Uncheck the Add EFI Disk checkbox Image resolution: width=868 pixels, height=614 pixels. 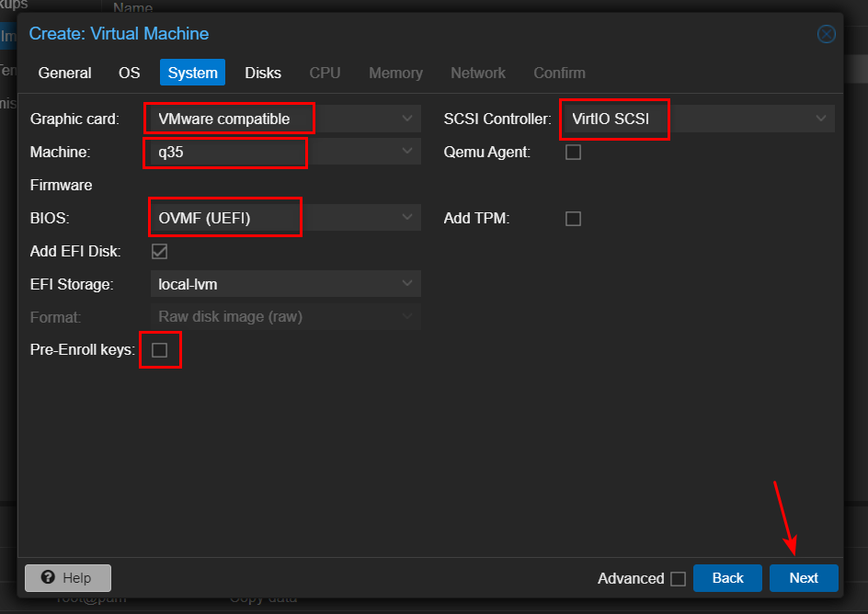(160, 251)
